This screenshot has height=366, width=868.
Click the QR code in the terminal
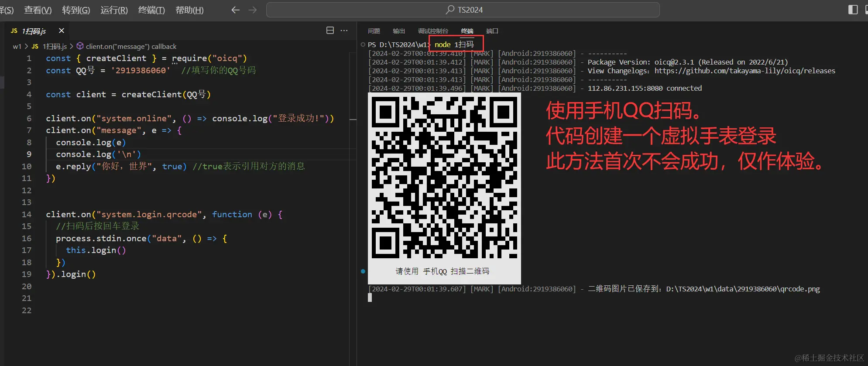click(x=444, y=177)
